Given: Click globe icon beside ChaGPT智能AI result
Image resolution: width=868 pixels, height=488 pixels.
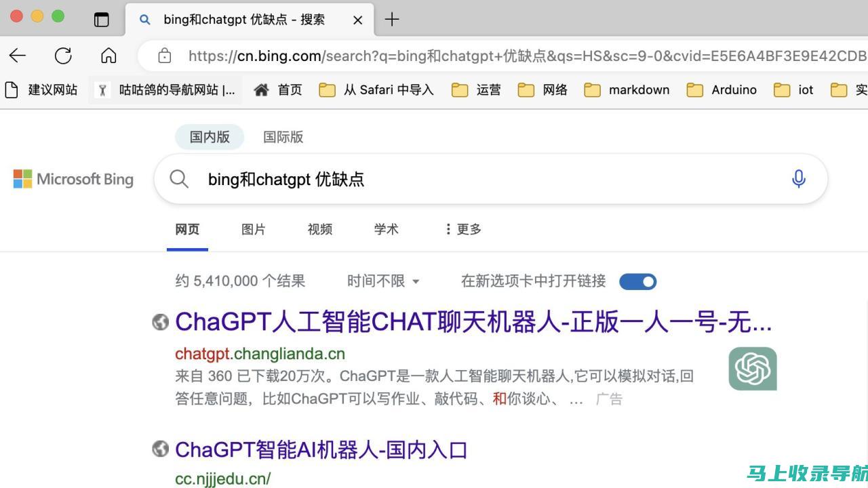Looking at the screenshot, I should pyautogui.click(x=160, y=449).
